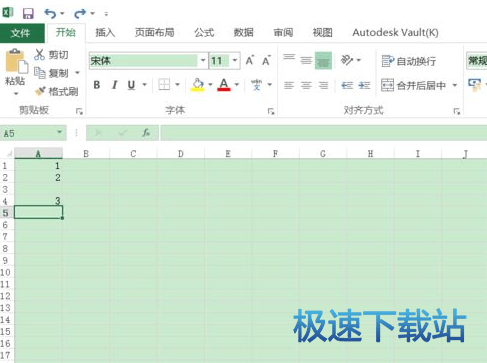Image resolution: width=487 pixels, height=363 pixels.
Task: Switch to the 公式 tab
Action: pos(204,33)
